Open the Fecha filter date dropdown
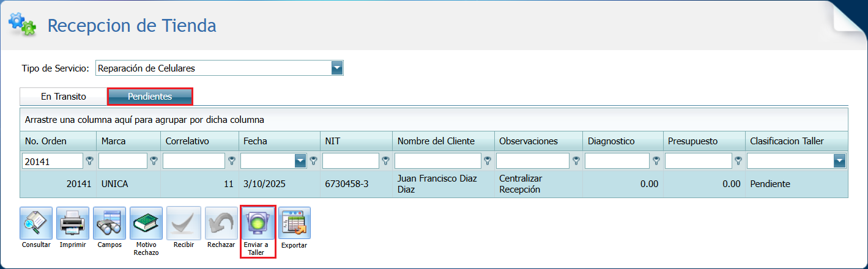 click(x=300, y=161)
